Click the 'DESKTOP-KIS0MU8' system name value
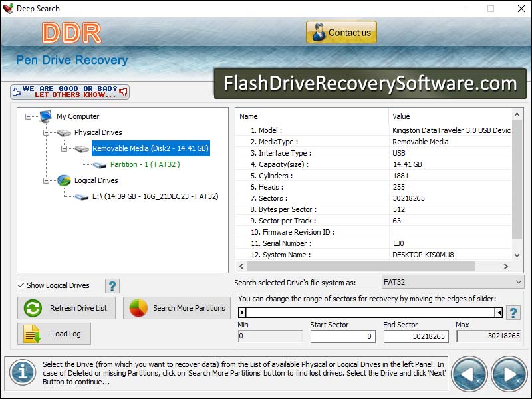Viewport: 532px width, 399px height. click(x=423, y=255)
